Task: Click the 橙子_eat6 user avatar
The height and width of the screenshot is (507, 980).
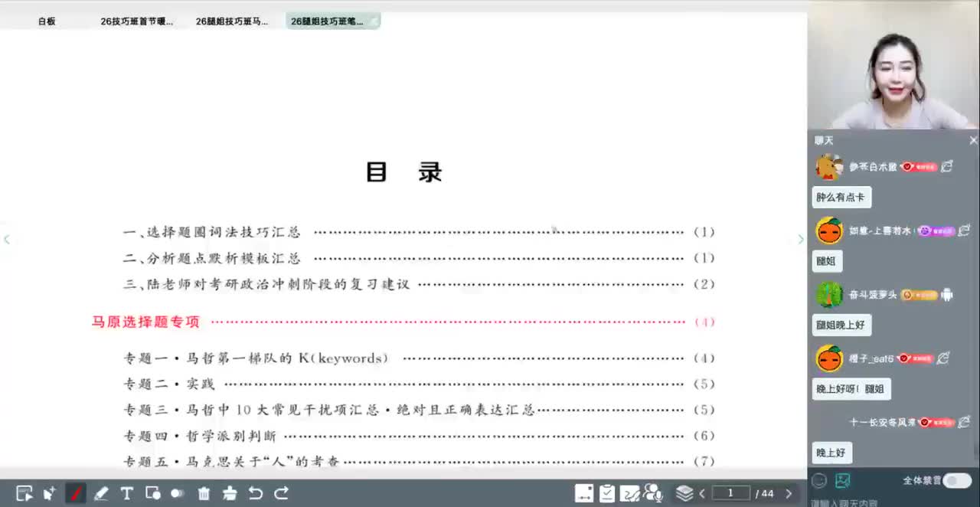Action: 828,358
